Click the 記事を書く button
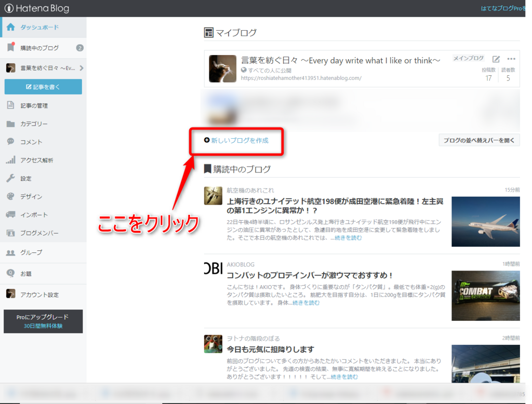The image size is (532, 404). pyautogui.click(x=43, y=87)
